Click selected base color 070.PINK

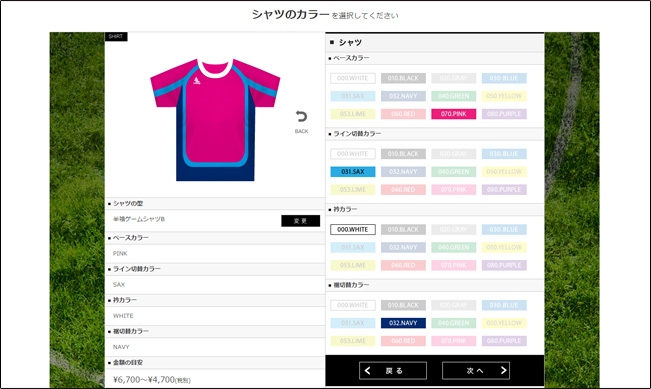(x=454, y=114)
